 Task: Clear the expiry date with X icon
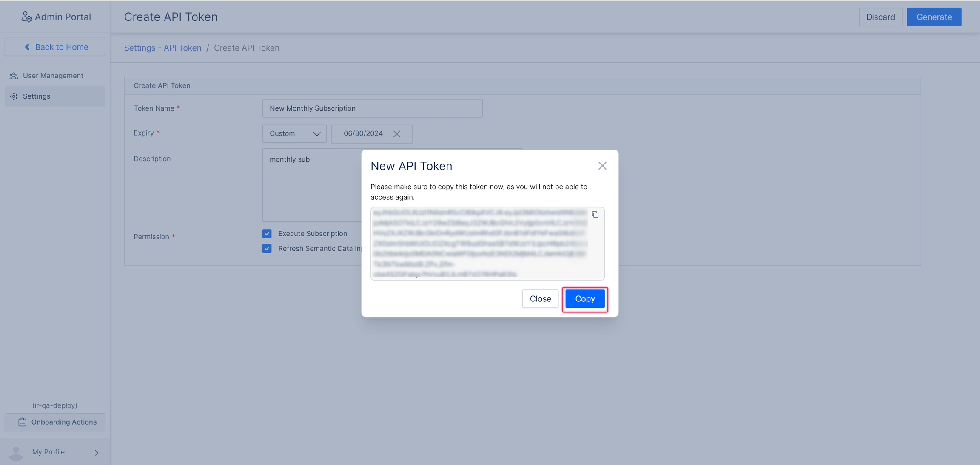(x=396, y=134)
